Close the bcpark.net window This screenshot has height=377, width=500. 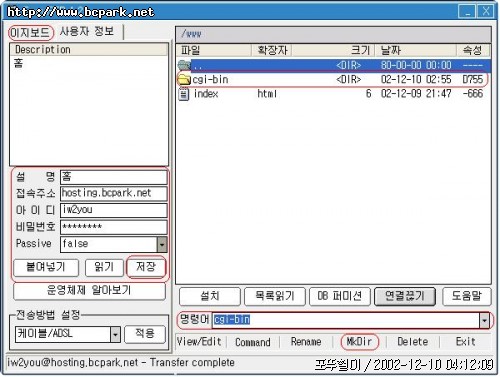486,12
